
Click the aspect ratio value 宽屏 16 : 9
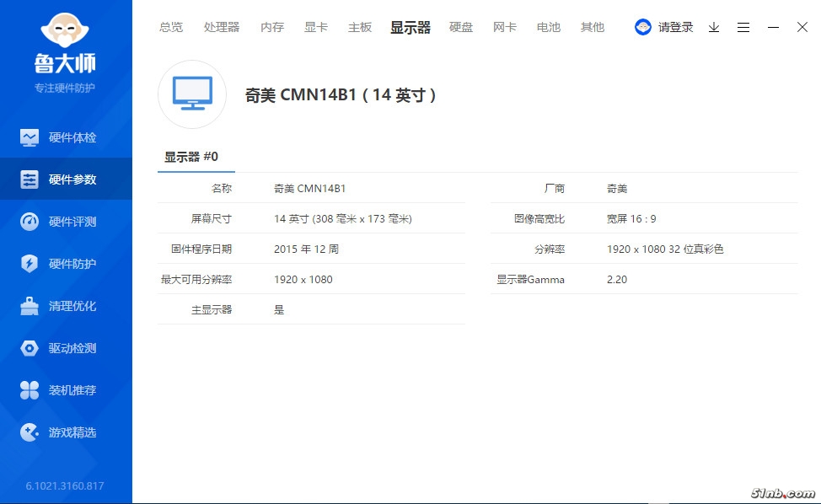click(x=631, y=219)
